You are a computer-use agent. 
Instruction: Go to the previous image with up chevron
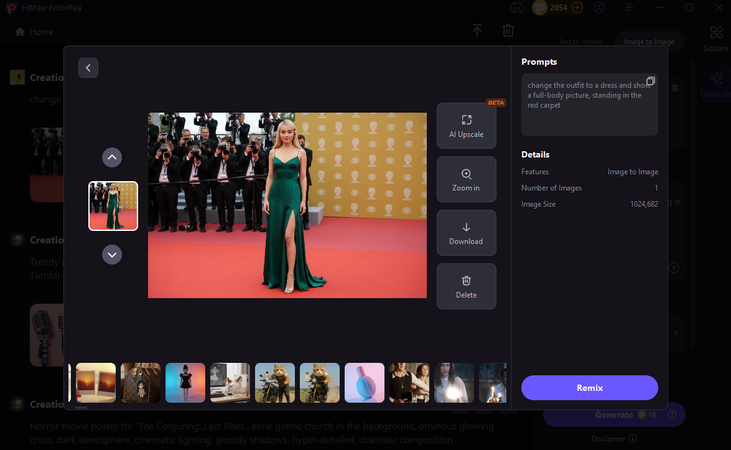[x=112, y=157]
